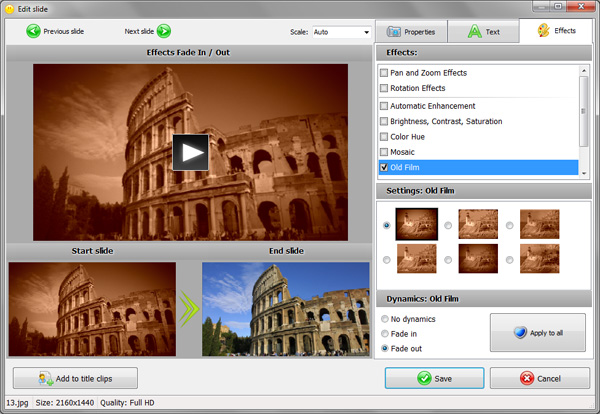Viewport: 600px width, 414px height.
Task: Open the Scale dropdown set to Auto
Action: point(340,32)
